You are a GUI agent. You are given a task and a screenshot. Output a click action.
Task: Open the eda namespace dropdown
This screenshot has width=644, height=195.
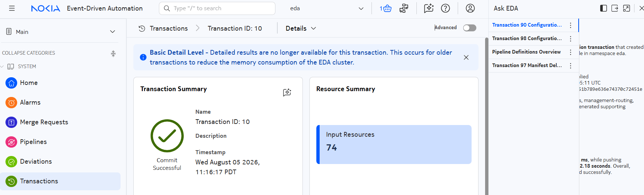pos(327,8)
